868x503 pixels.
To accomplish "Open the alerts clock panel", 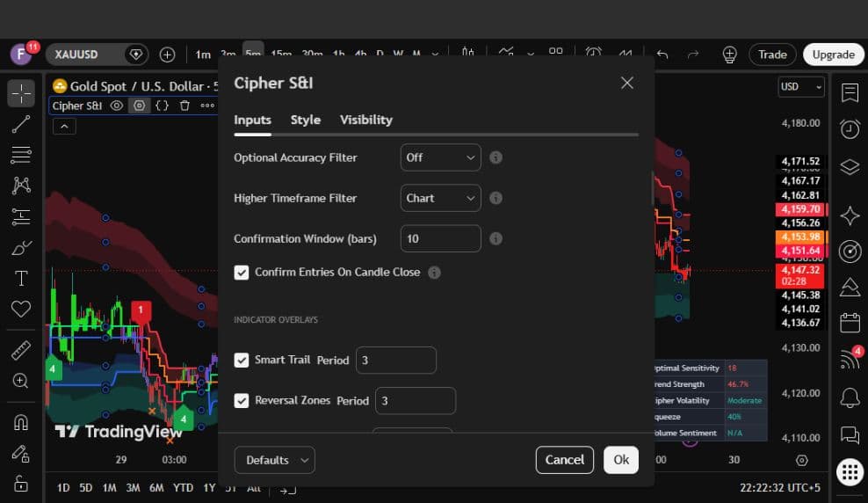I will [x=850, y=129].
